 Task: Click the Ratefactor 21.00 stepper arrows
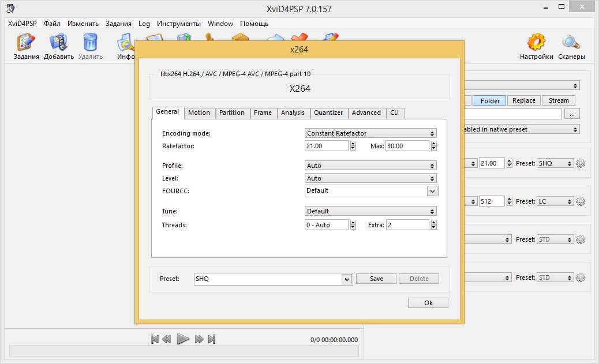tap(353, 146)
